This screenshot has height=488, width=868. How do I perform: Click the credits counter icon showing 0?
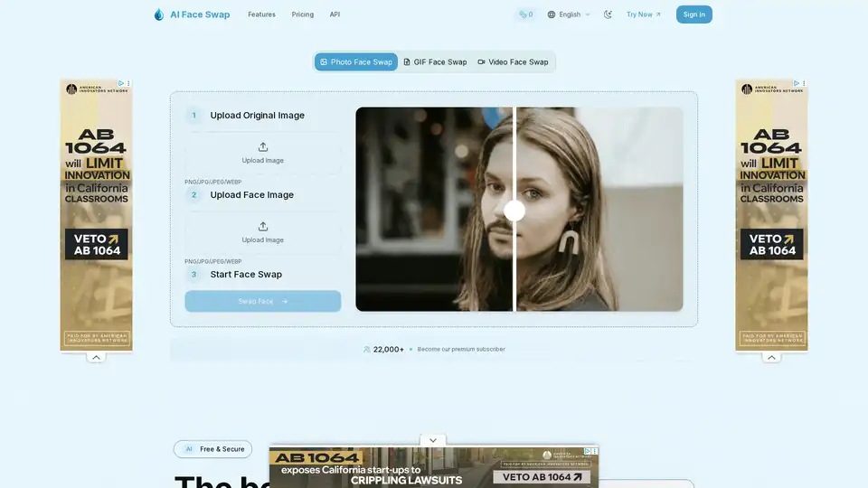click(x=524, y=14)
